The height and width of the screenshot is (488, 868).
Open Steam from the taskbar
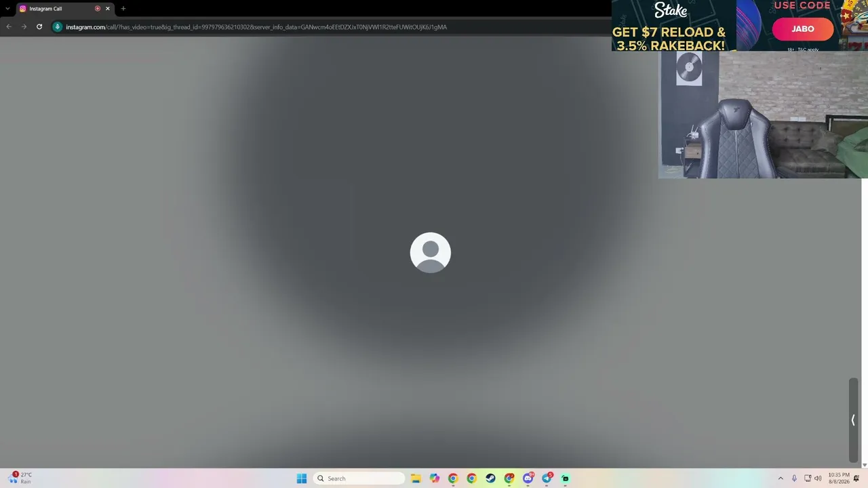pyautogui.click(x=490, y=479)
